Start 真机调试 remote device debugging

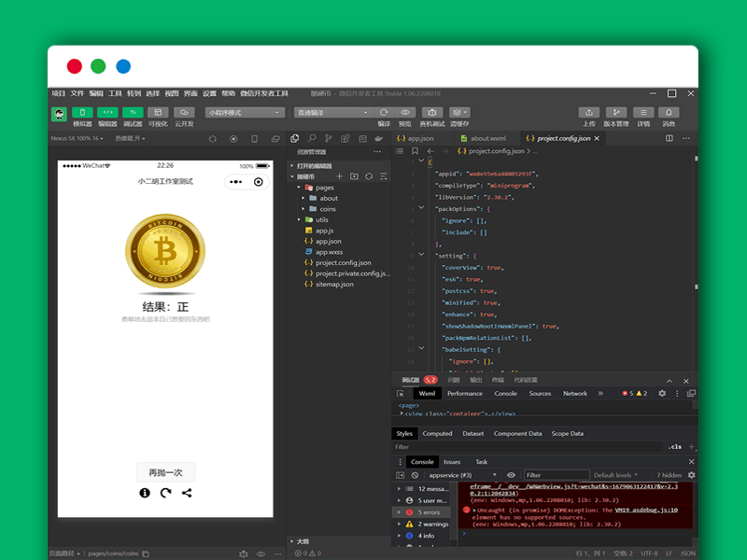(432, 112)
